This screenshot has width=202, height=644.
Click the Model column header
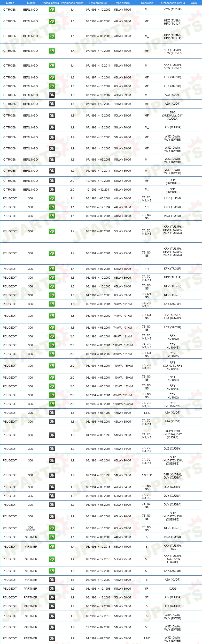click(31, 3)
